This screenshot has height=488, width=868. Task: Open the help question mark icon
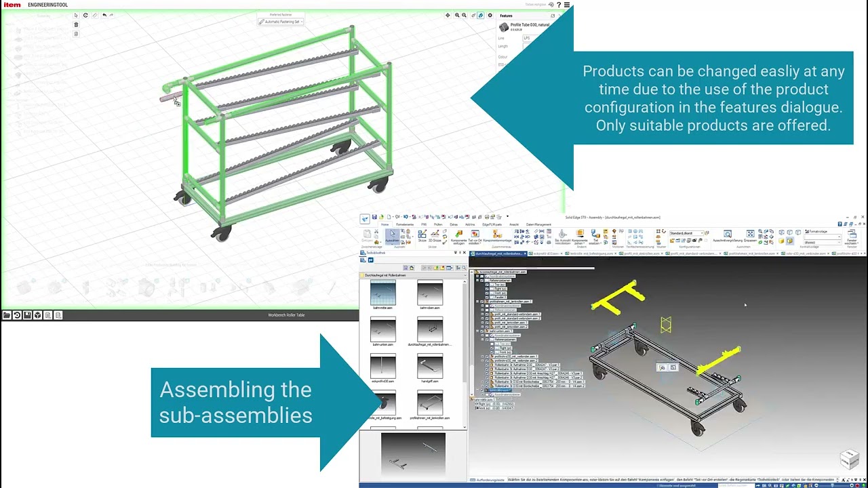pyautogui.click(x=559, y=5)
